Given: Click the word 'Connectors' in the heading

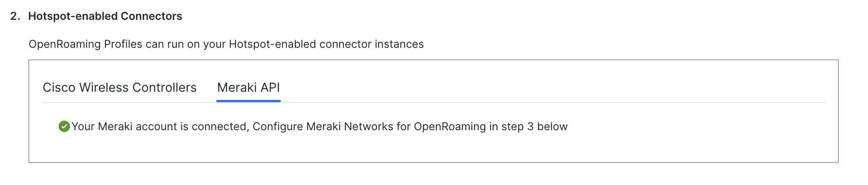Looking at the screenshot, I should pos(152,16).
